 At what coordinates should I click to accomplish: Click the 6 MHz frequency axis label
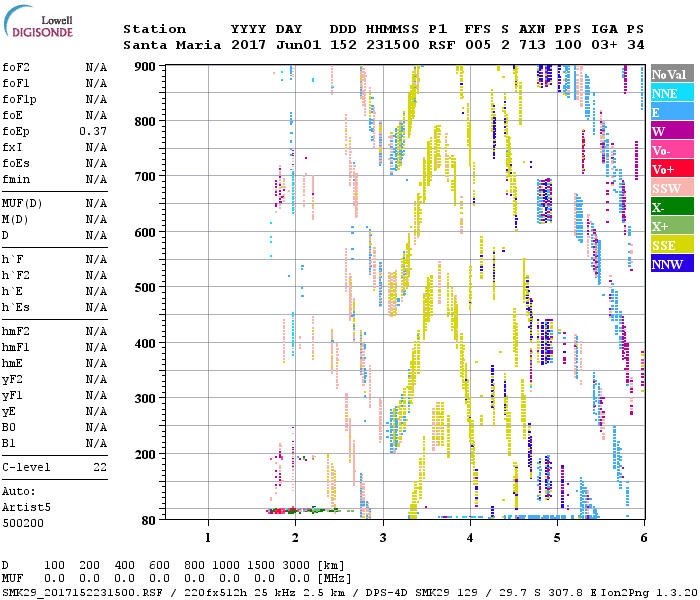[644, 538]
